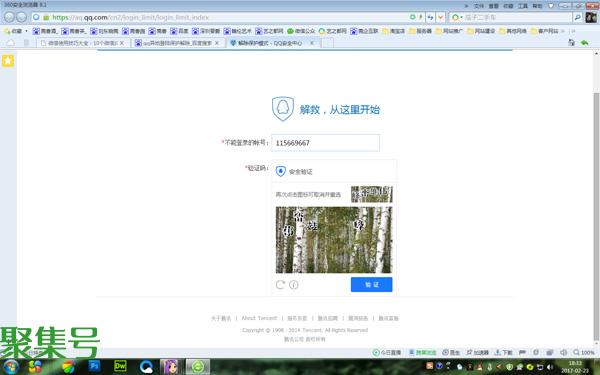Image resolution: width=600 pixels, height=375 pixels.
Task: Open the About Tencent footer link
Action: (259, 318)
